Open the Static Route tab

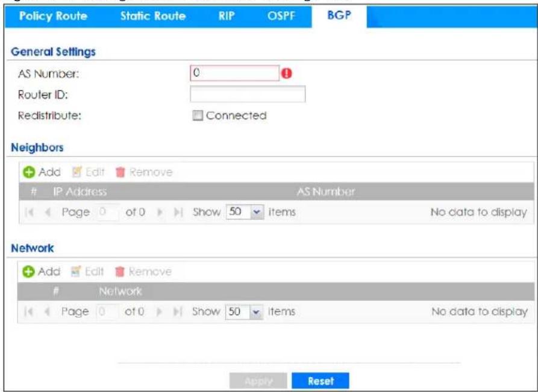tap(152, 16)
